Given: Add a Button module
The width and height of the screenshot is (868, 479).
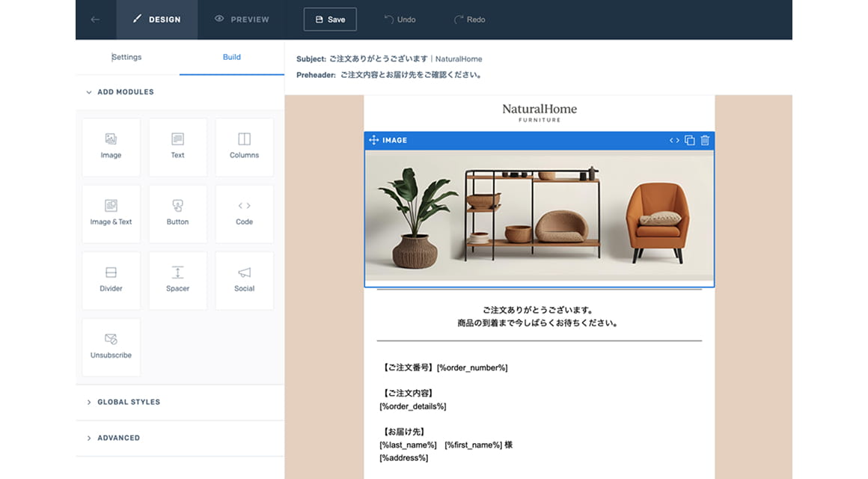Looking at the screenshot, I should [177, 213].
